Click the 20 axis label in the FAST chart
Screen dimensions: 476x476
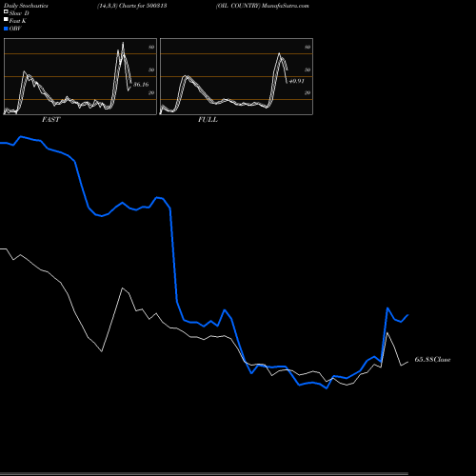tap(151, 92)
